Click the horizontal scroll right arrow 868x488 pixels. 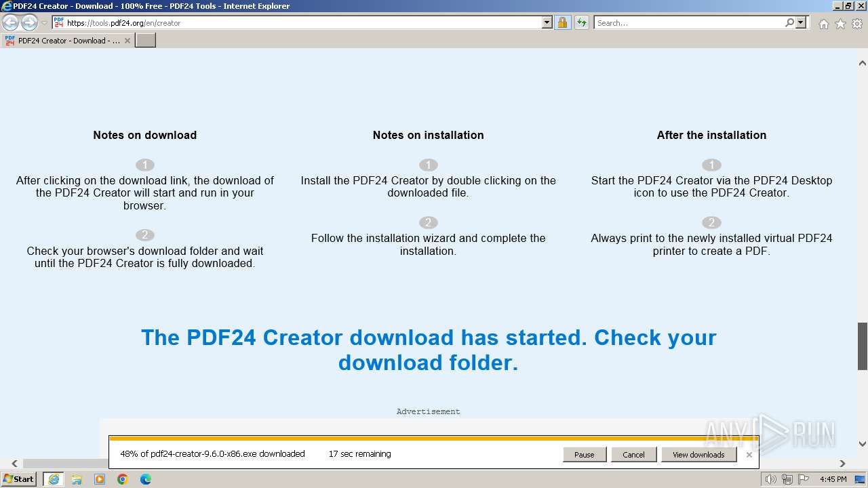pos(842,464)
